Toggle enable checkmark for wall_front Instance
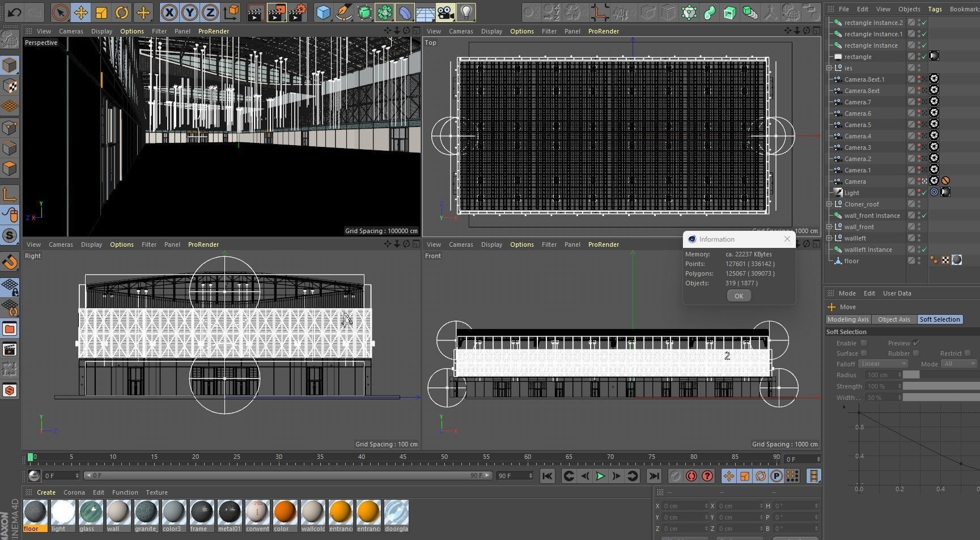 tap(924, 216)
